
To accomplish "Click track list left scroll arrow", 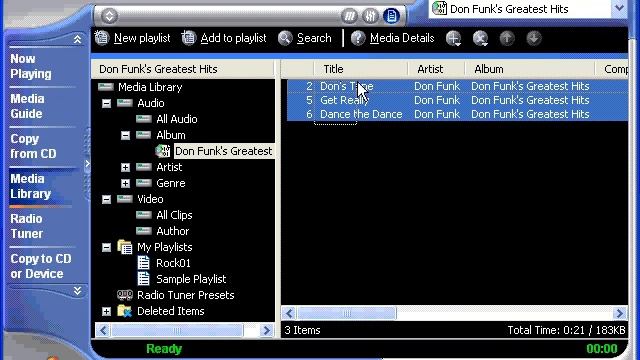I will tap(289, 313).
